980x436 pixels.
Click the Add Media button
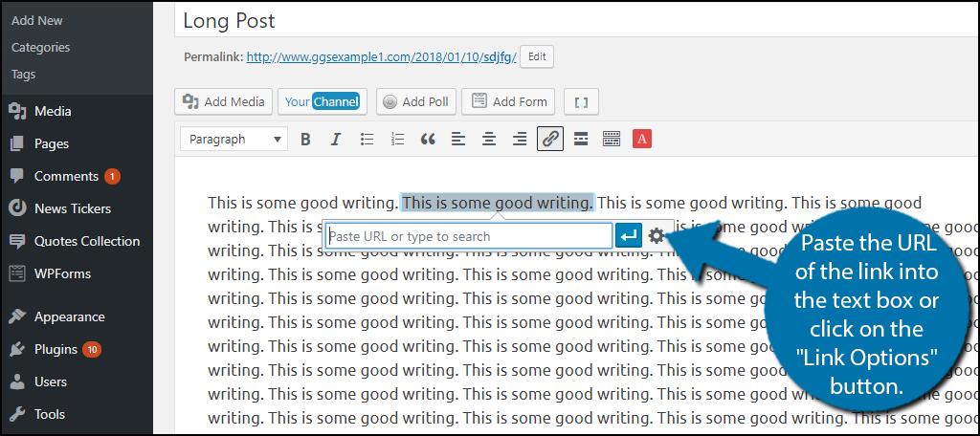click(x=223, y=101)
